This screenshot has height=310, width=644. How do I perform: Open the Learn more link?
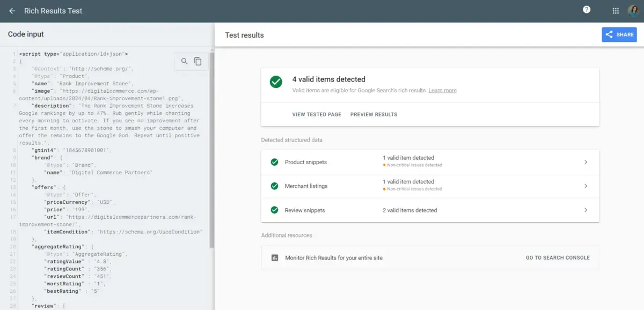pyautogui.click(x=442, y=91)
